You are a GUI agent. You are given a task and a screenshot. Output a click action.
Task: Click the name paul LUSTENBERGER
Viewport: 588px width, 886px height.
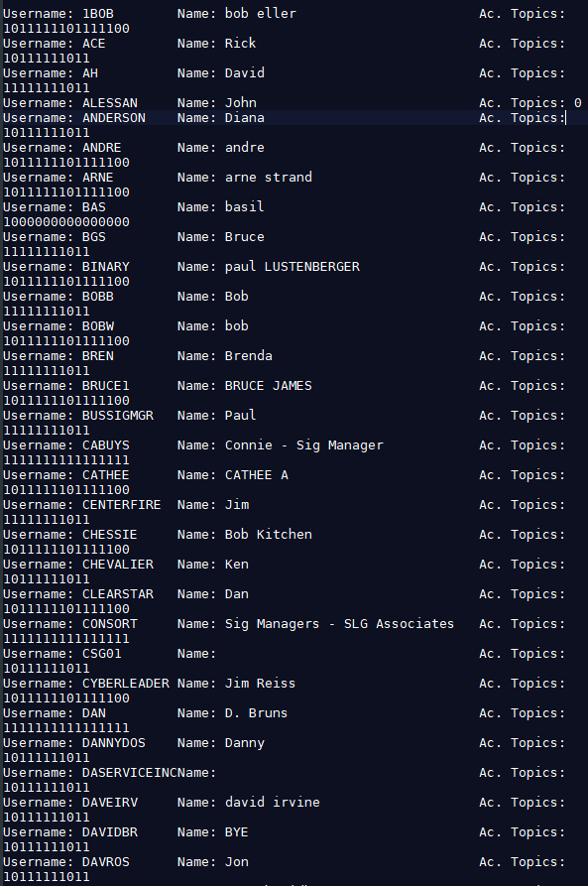click(293, 267)
